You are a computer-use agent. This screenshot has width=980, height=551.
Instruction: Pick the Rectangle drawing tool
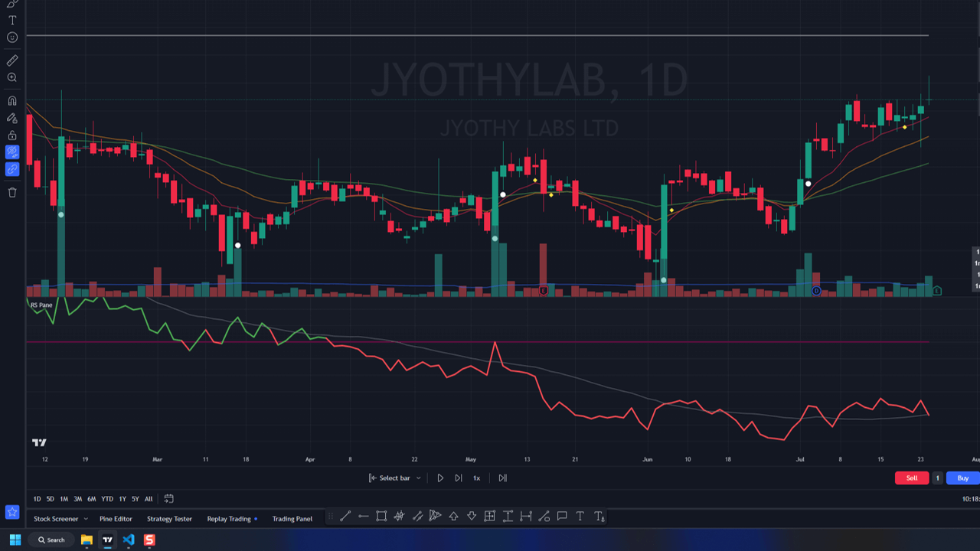[381, 516]
